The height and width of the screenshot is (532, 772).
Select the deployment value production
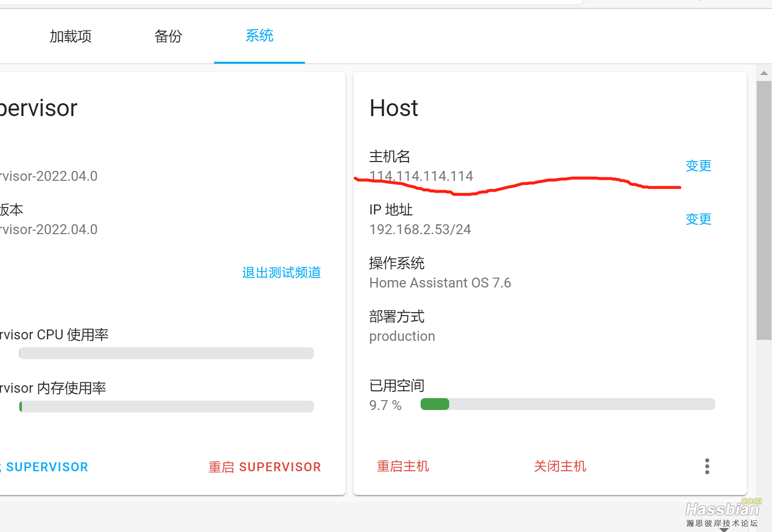tap(402, 336)
